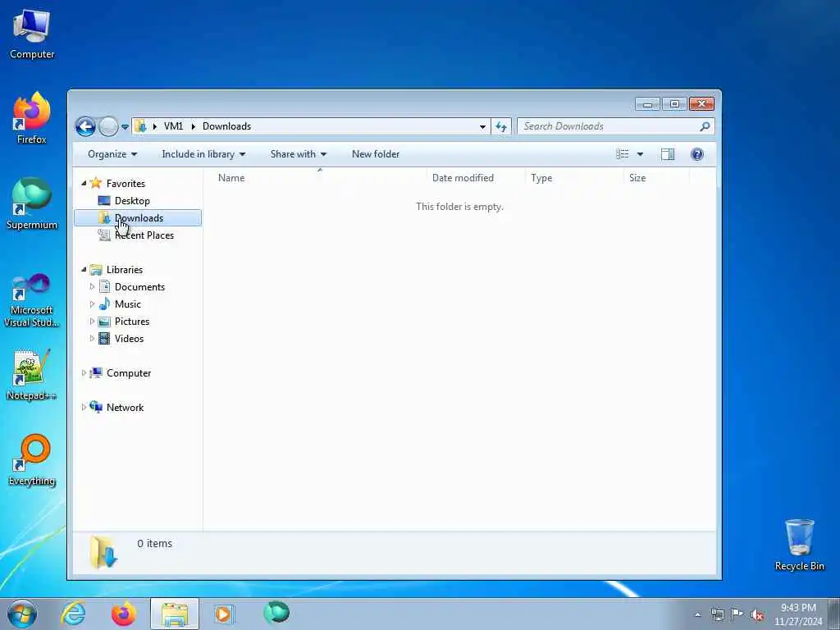Image resolution: width=840 pixels, height=630 pixels.
Task: Select Downloads under Favorites
Action: [138, 218]
